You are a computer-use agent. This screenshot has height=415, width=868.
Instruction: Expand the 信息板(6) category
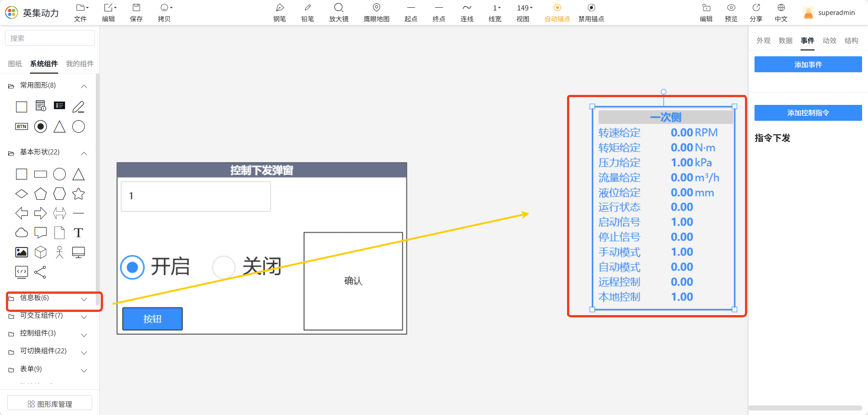[48, 298]
